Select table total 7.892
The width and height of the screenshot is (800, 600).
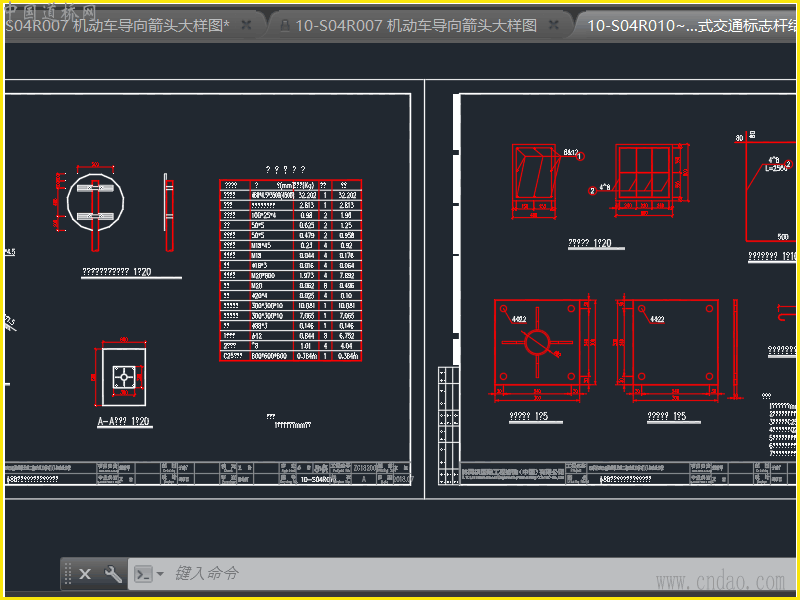coord(347,276)
